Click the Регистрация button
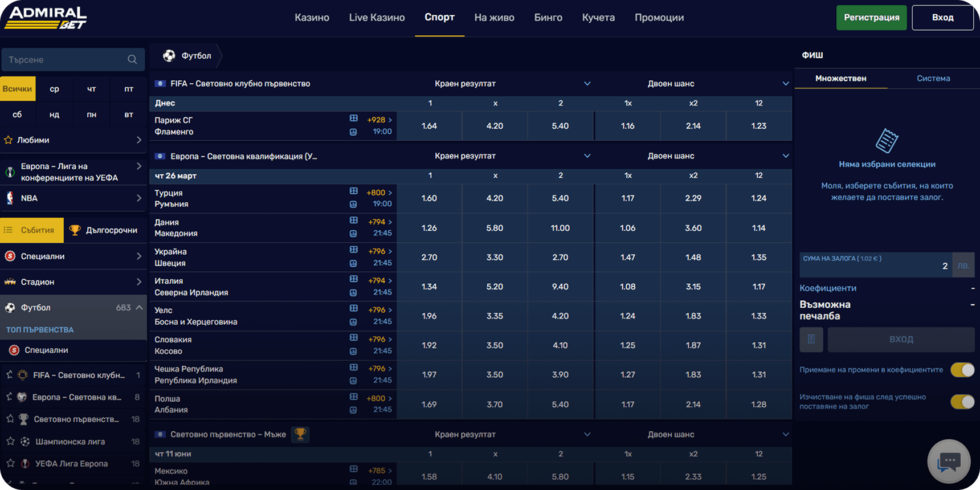 pyautogui.click(x=872, y=18)
